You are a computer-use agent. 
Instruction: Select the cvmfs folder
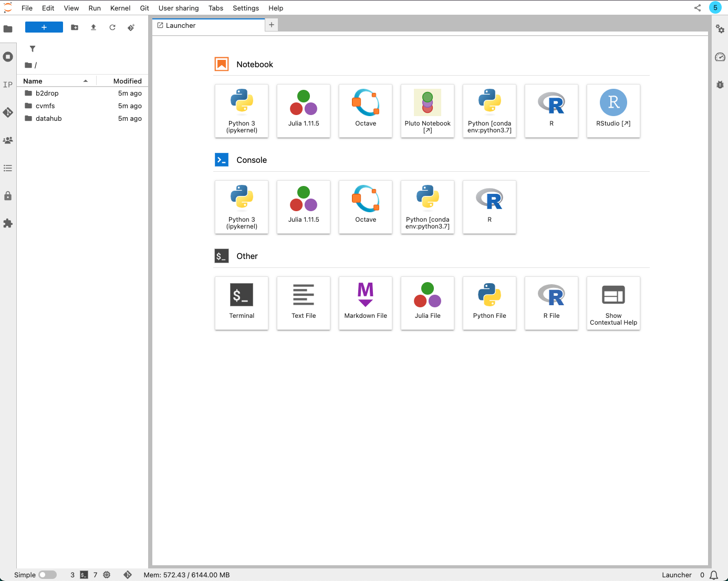[x=82, y=106]
